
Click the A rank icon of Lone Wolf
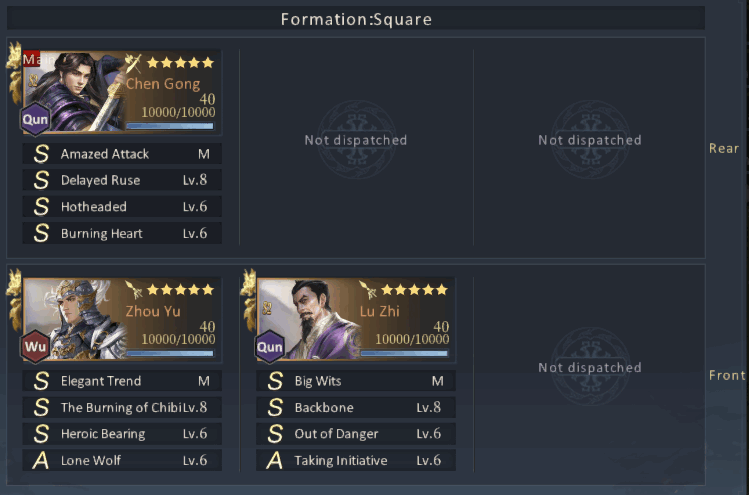click(41, 460)
